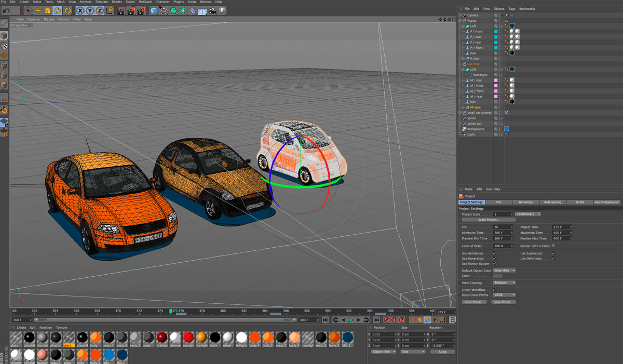This screenshot has width=623, height=364.
Task: Click the FPS value field
Action: [503, 227]
